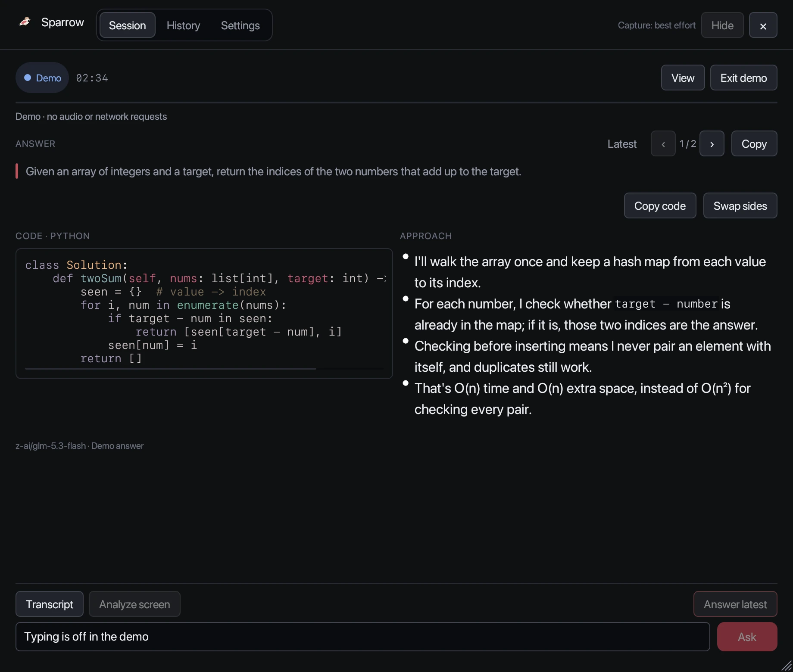Click the 02:34 timer
The image size is (793, 672).
point(92,78)
